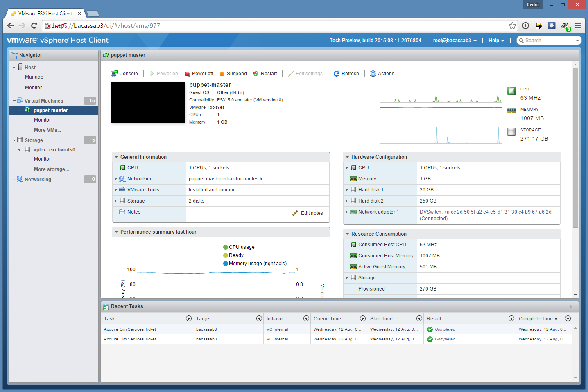Open the root@bacassab3 user dropdown

[455, 41]
